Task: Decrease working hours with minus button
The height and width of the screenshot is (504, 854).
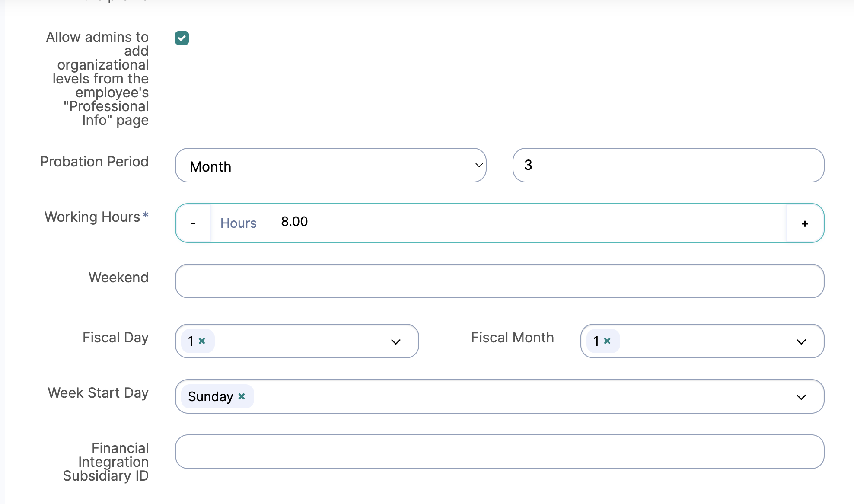Action: 193,223
